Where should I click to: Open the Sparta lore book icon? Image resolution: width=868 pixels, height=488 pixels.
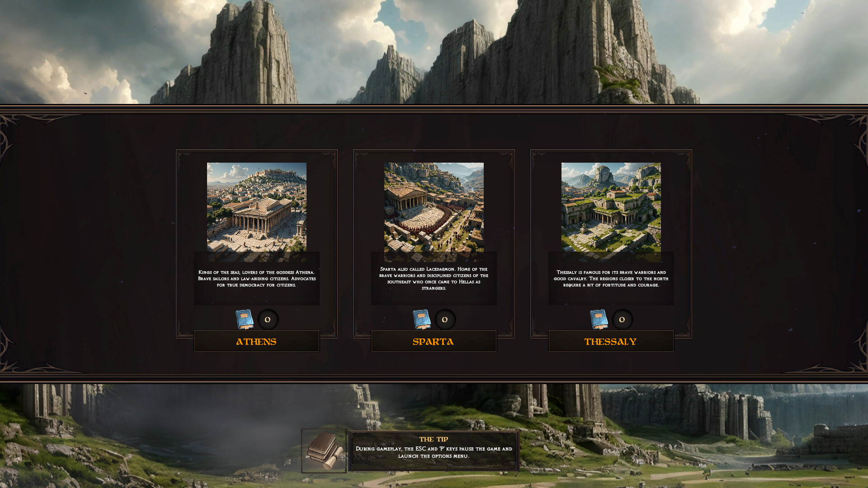422,319
